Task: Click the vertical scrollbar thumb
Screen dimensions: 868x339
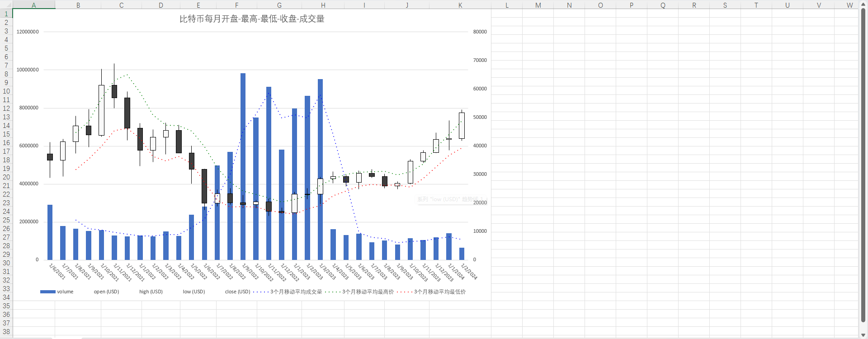Action: pyautogui.click(x=863, y=165)
